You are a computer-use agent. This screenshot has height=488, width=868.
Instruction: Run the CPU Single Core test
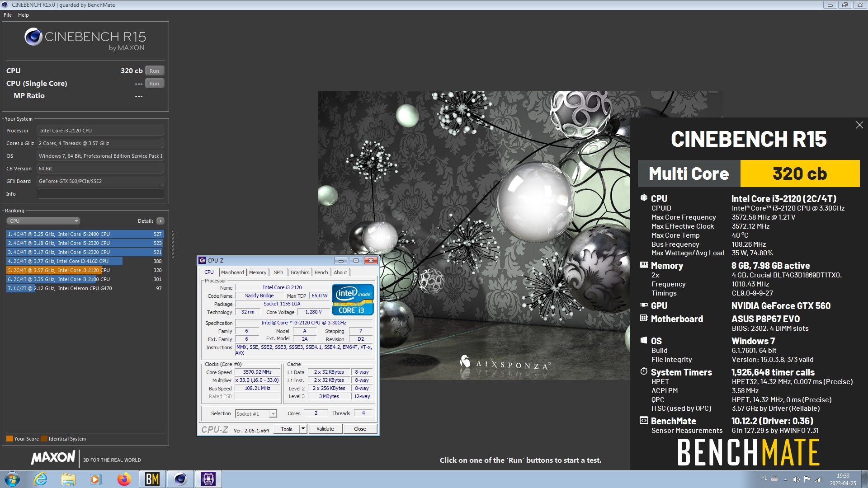click(155, 84)
